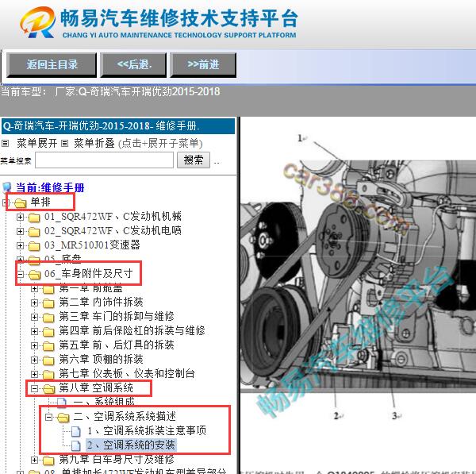Click the compressor belt diagram image
The image size is (476, 474).
pyautogui.click(x=359, y=276)
